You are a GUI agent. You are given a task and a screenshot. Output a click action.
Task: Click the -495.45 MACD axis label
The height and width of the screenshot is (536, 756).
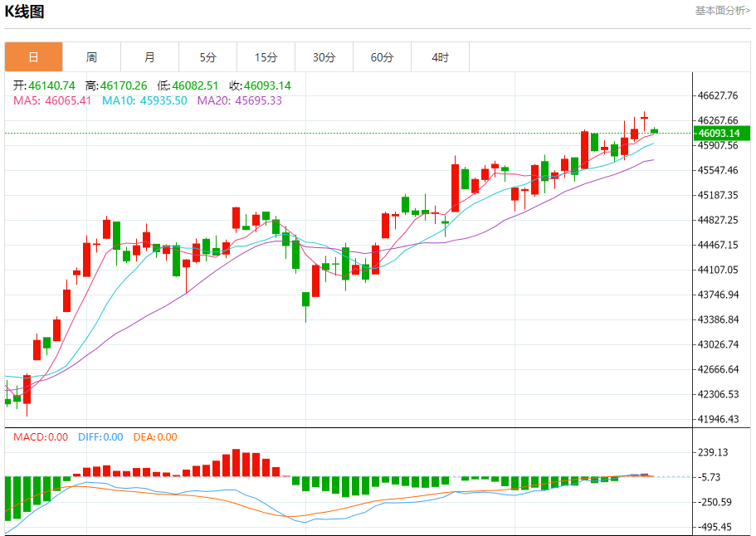coord(715,528)
